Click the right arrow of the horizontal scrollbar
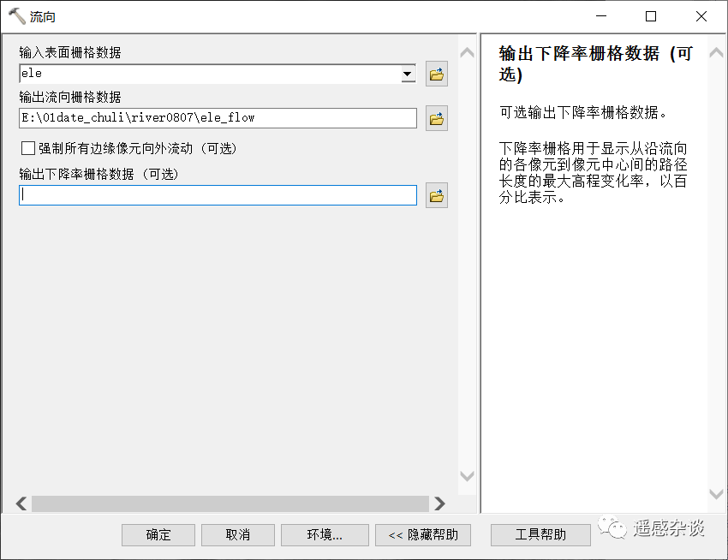Screen dimensions: 728x560 click(439, 503)
